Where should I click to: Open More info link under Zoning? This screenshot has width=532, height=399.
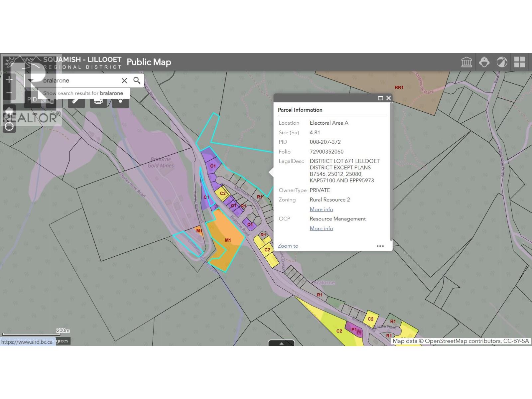[321, 209]
